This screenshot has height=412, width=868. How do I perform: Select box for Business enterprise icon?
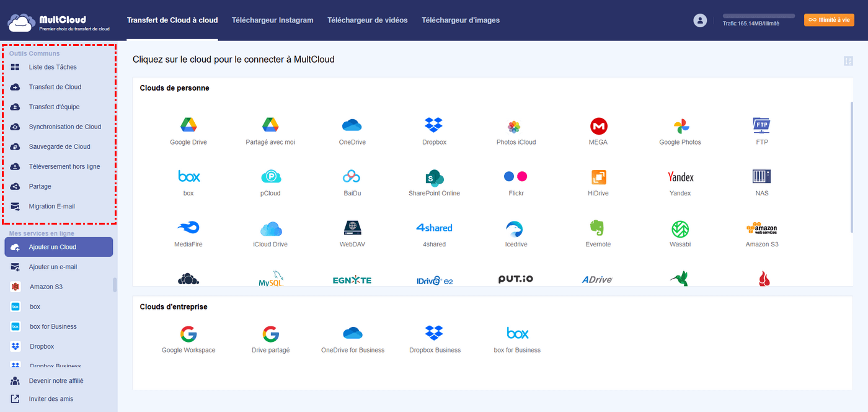pyautogui.click(x=517, y=333)
